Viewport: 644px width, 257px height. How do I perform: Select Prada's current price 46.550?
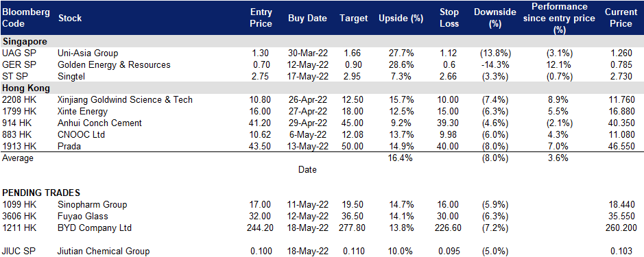click(x=623, y=146)
